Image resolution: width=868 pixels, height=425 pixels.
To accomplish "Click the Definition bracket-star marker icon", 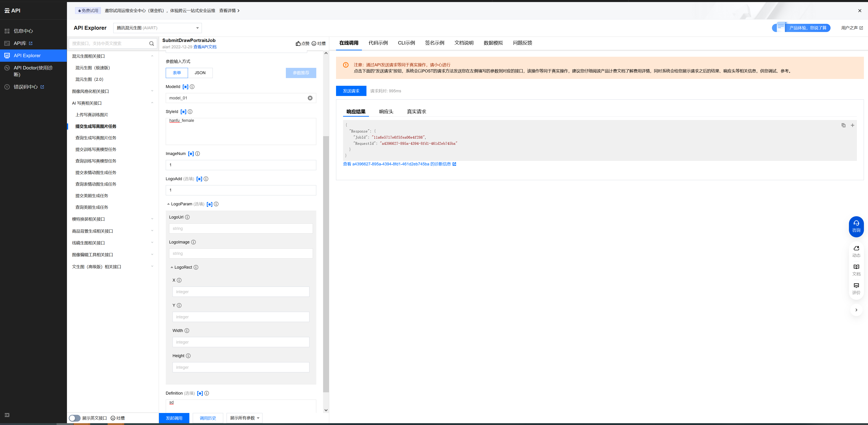I will (200, 393).
